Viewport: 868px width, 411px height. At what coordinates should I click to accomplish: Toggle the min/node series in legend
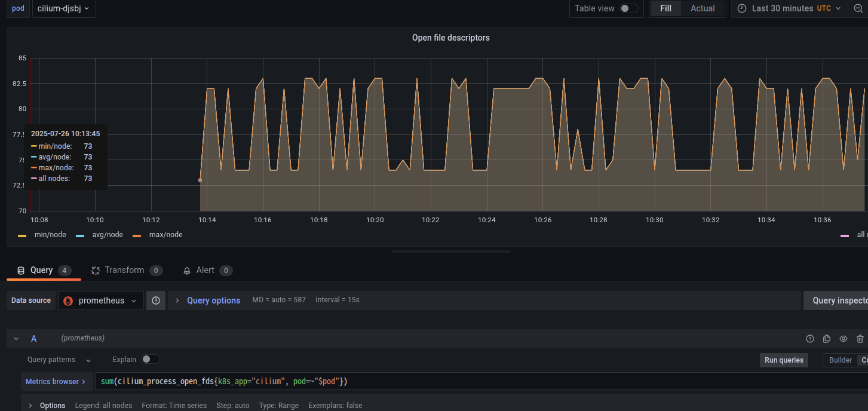click(x=50, y=235)
